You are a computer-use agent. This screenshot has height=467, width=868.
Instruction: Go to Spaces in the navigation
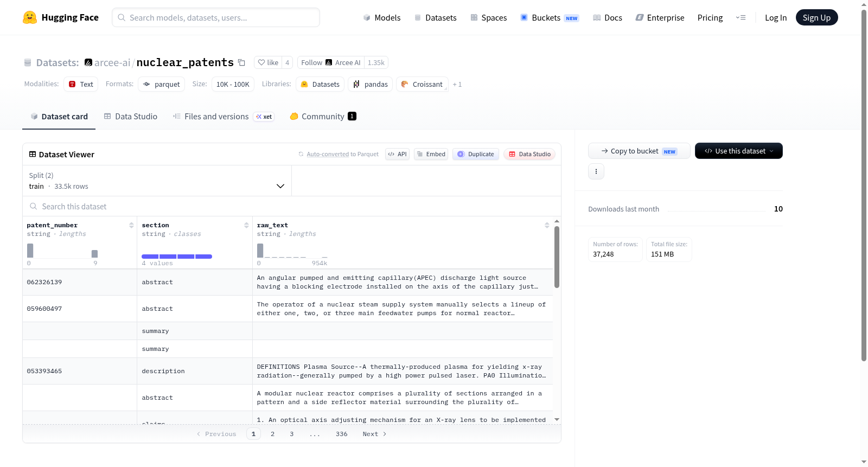point(489,17)
